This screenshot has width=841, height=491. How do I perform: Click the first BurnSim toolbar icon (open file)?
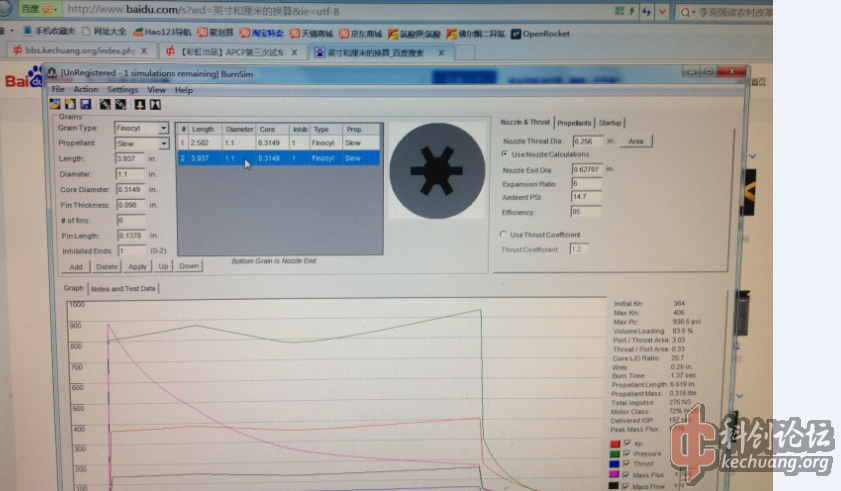[55, 104]
